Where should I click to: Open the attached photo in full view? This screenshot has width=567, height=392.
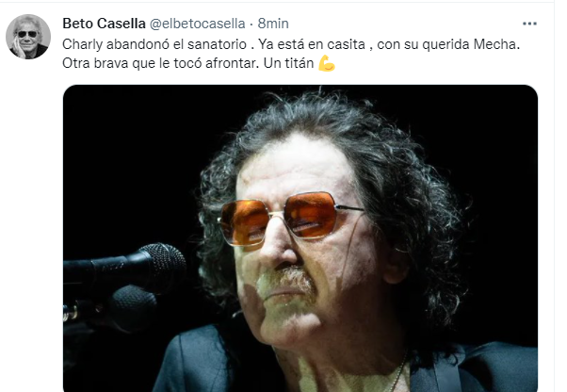point(300,238)
